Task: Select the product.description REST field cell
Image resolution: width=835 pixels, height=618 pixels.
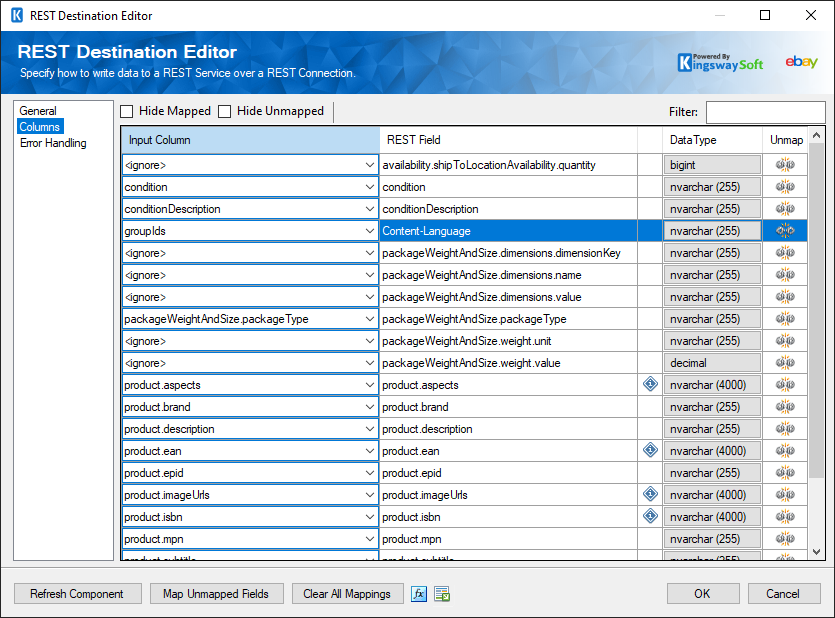Action: coord(508,429)
